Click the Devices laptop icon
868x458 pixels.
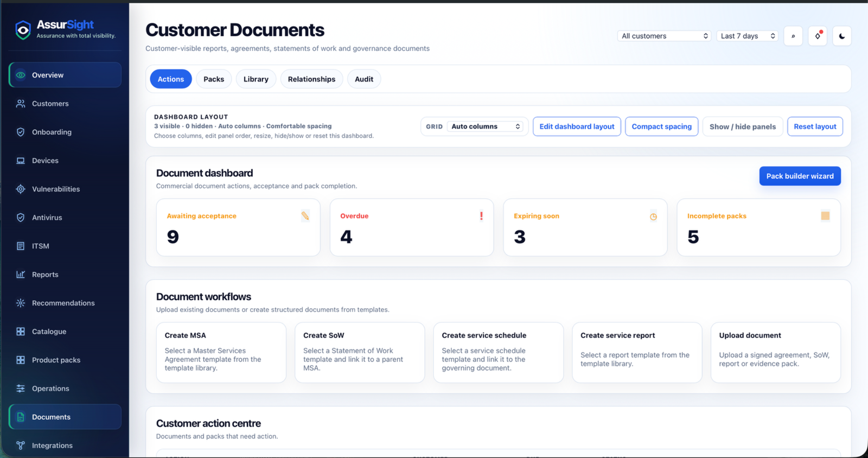tap(21, 161)
